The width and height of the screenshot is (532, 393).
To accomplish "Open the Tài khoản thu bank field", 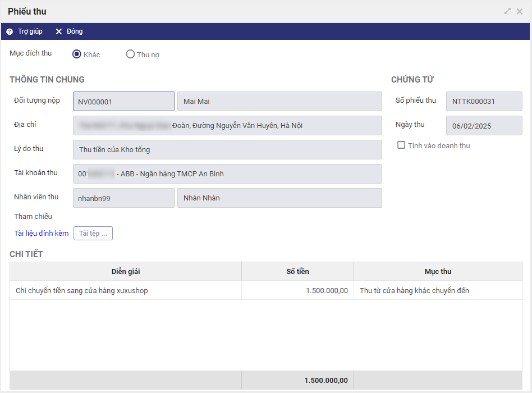I will click(227, 174).
